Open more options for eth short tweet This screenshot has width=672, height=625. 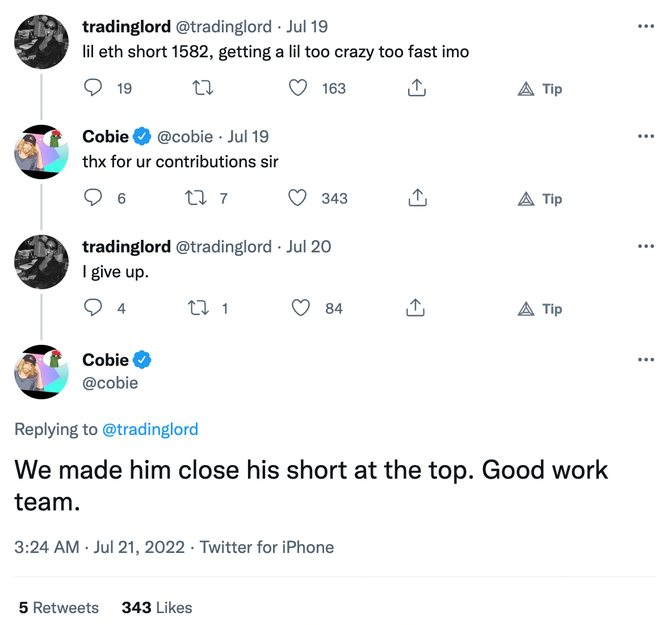646,26
